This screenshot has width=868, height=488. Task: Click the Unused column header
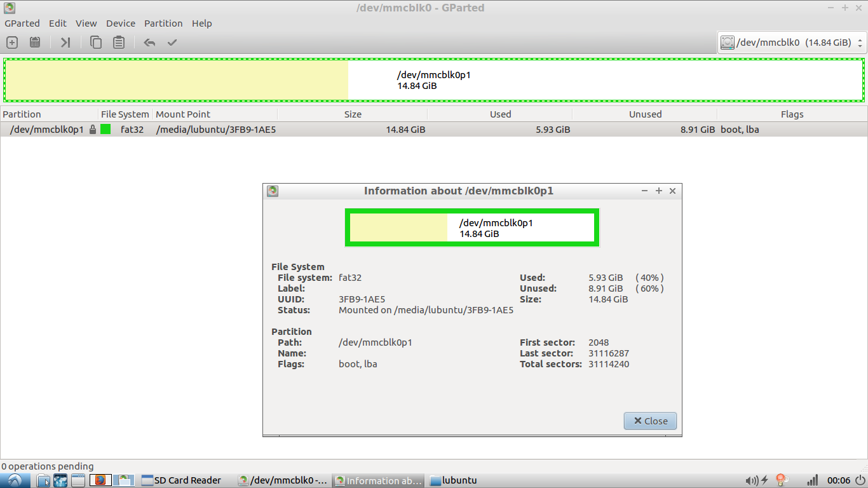click(x=645, y=114)
